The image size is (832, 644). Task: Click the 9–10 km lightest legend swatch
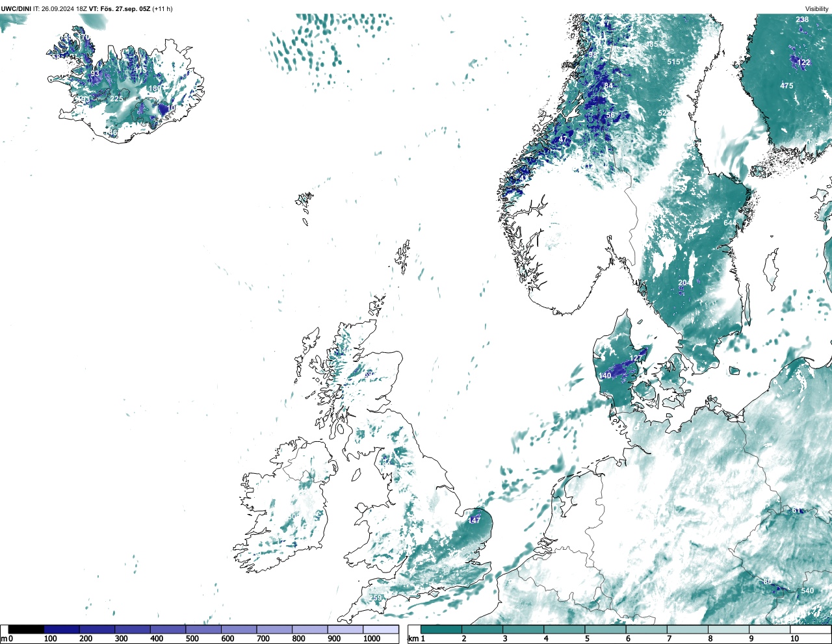[x=770, y=629]
